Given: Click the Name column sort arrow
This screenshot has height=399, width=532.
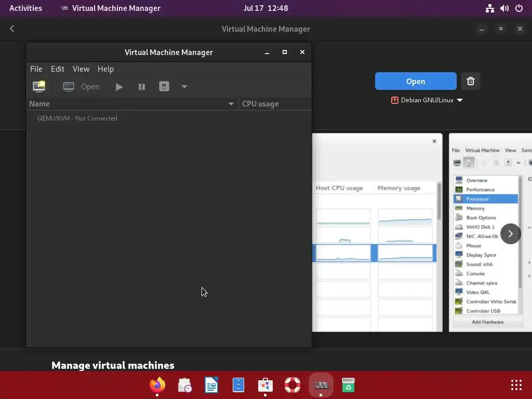Looking at the screenshot, I should [231, 104].
